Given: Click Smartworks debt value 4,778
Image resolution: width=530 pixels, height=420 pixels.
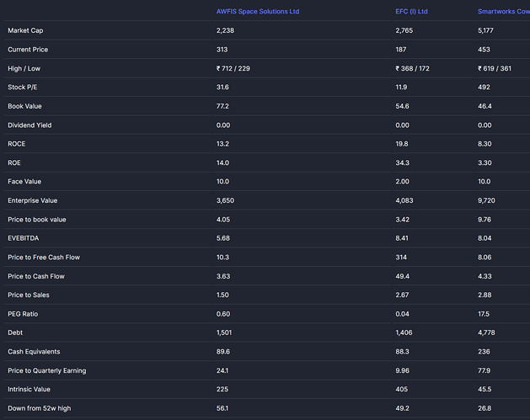Looking at the screenshot, I should 486,332.
